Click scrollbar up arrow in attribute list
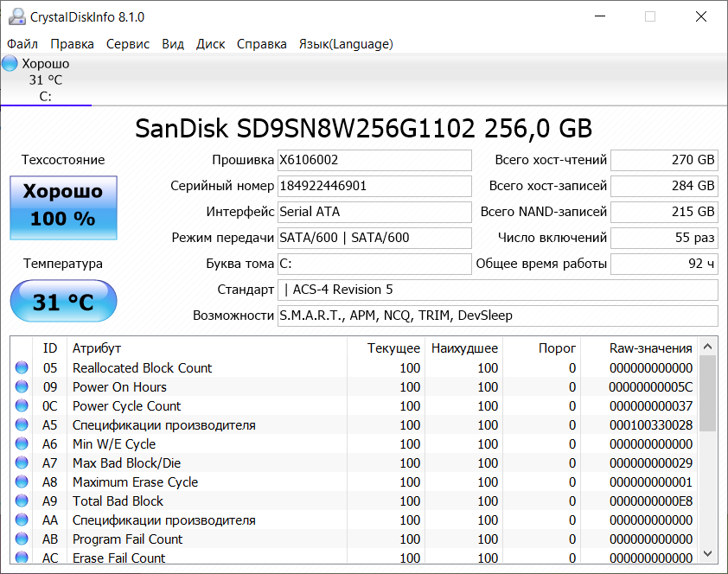This screenshot has width=728, height=574. coord(708,347)
